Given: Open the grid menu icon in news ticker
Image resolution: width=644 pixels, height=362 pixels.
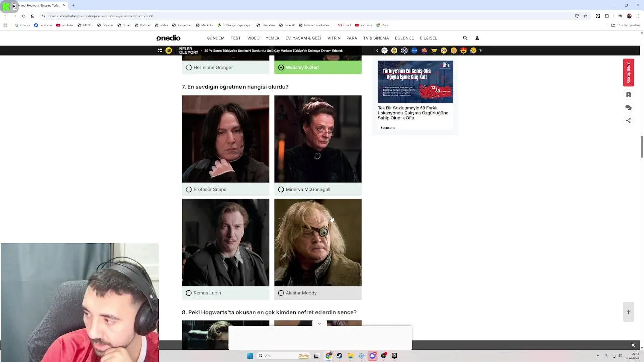Looking at the screenshot, I should (x=160, y=51).
